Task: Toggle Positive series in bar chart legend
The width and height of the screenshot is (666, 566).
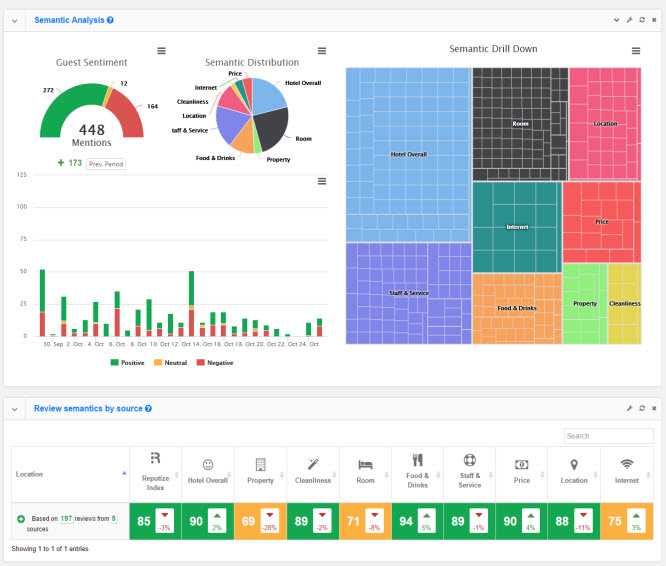Action: (126, 363)
